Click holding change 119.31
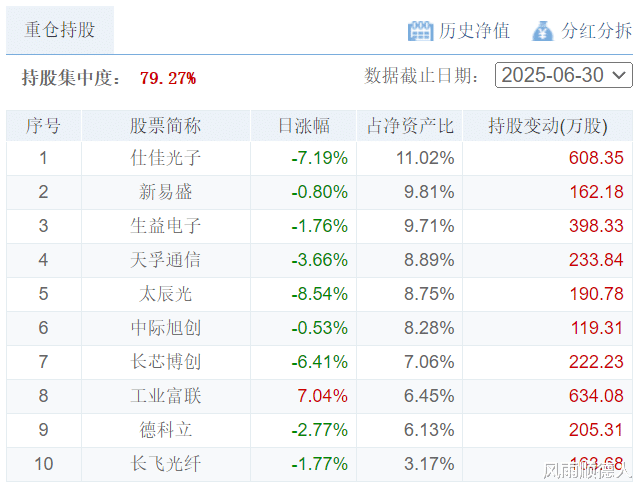The width and height of the screenshot is (642, 492). click(597, 328)
